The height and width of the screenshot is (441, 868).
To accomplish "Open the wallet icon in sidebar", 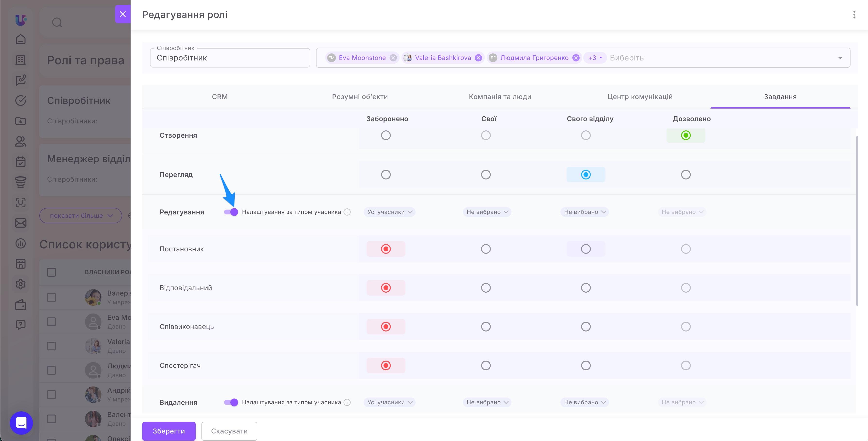I will [21, 305].
